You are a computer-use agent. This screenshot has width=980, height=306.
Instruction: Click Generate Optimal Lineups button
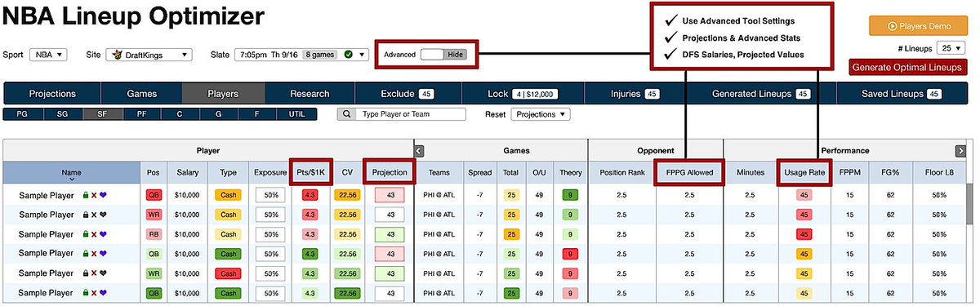coord(908,67)
